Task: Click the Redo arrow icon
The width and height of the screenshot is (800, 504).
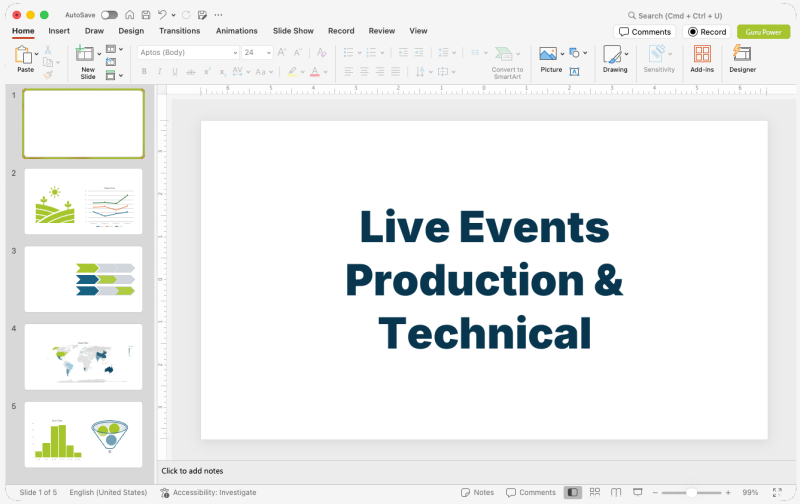Action: [x=186, y=15]
